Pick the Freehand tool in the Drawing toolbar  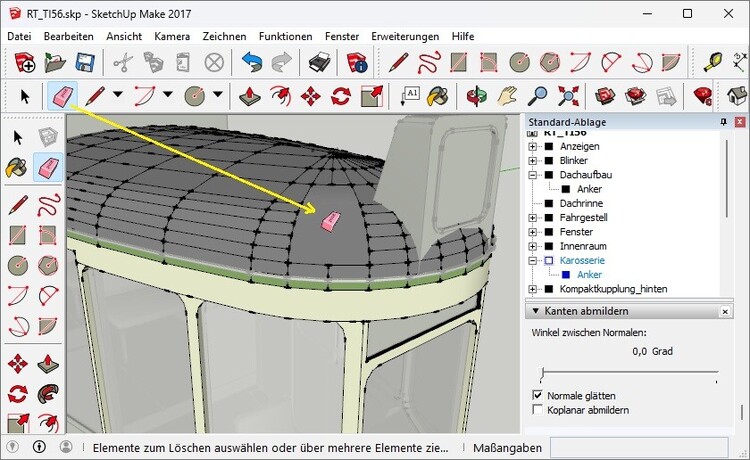(x=429, y=62)
